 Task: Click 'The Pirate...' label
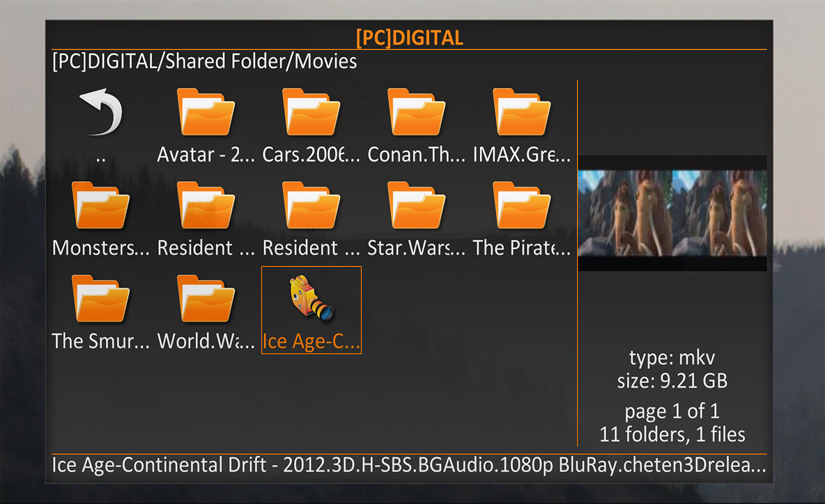click(521, 248)
